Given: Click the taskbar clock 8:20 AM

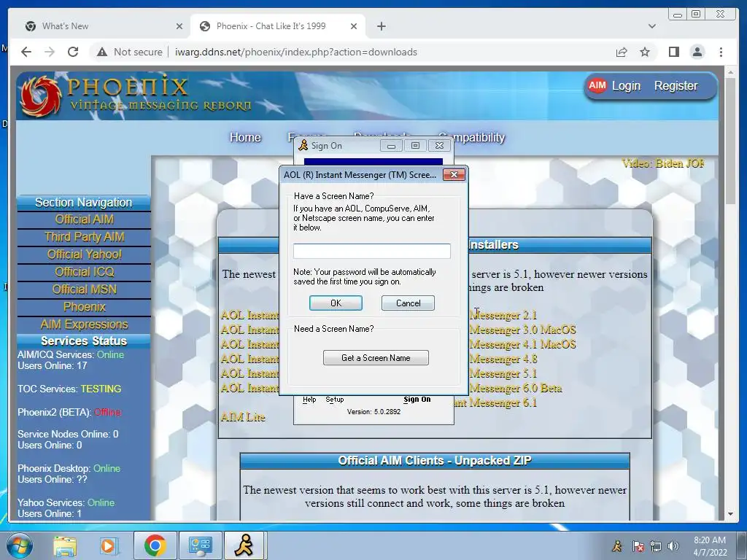Looking at the screenshot, I should click(710, 540).
